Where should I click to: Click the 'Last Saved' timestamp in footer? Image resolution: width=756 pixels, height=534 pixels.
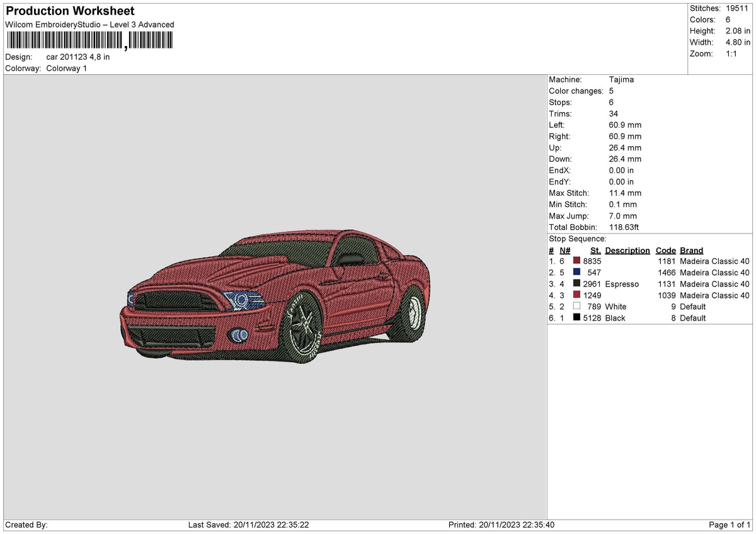248,525
